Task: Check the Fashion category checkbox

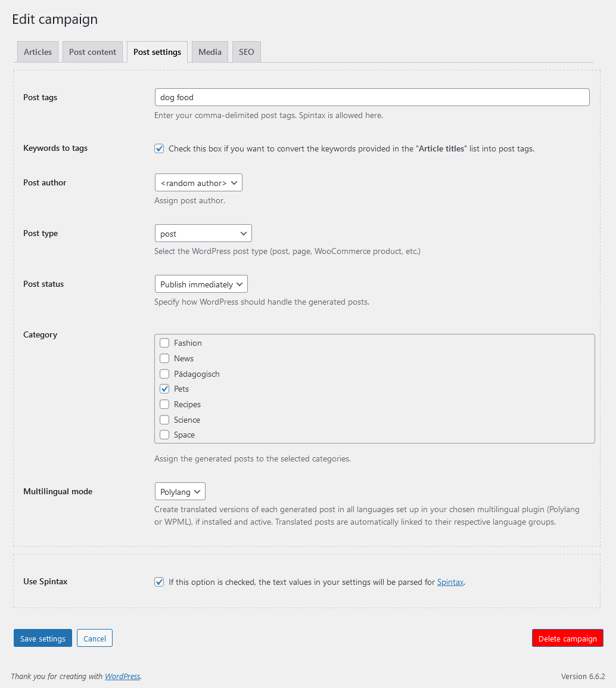Action: tap(164, 343)
